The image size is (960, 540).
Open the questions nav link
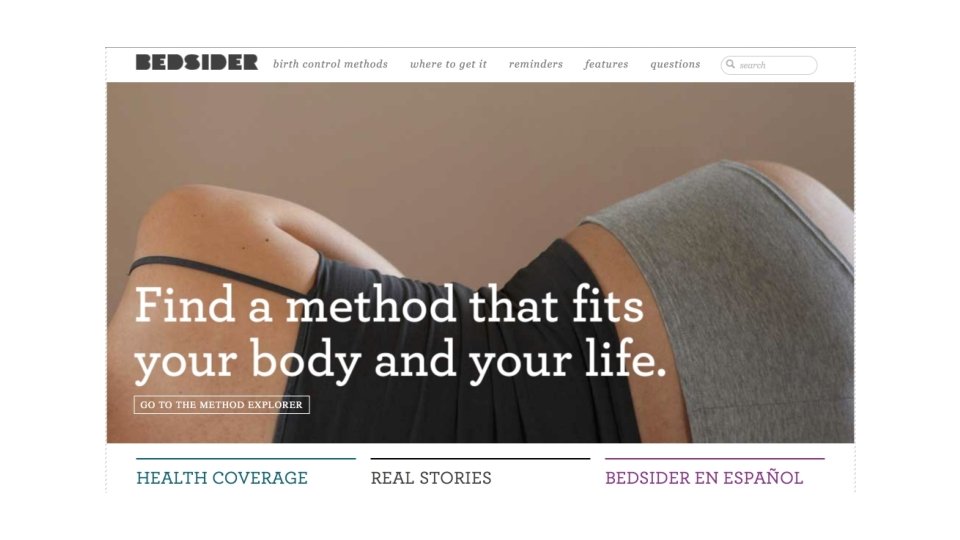(675, 64)
